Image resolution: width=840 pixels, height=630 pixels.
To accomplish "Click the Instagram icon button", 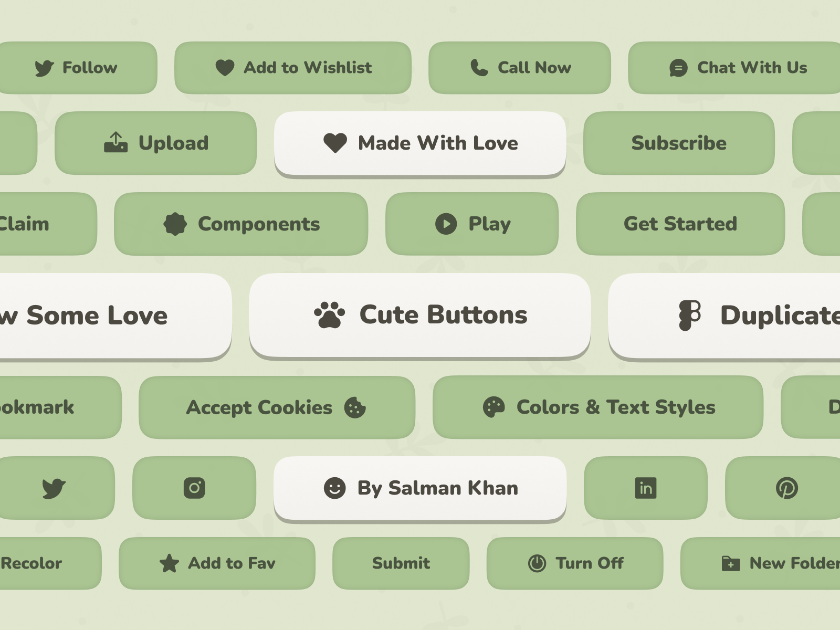I will pos(194,488).
